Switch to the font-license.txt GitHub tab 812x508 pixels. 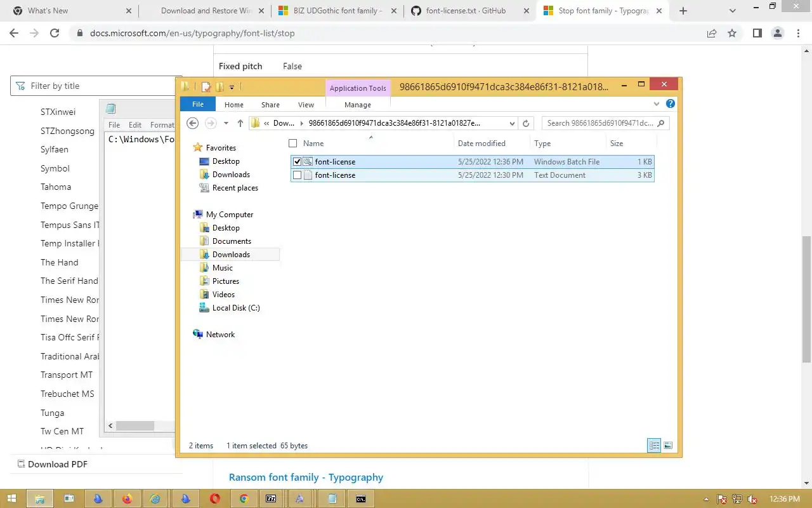point(466,11)
